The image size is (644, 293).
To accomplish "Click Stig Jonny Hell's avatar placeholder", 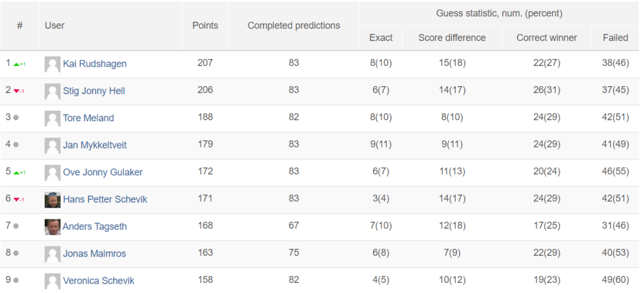I will [x=53, y=92].
